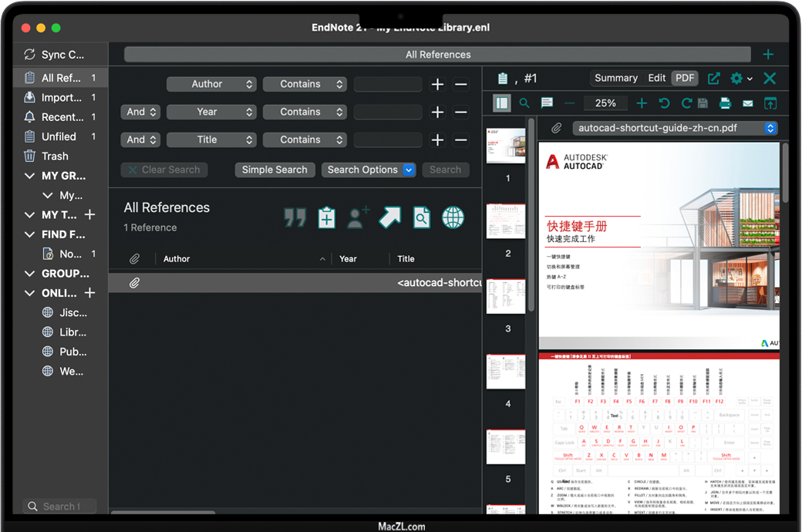Open the online search globe icon

pos(453,217)
